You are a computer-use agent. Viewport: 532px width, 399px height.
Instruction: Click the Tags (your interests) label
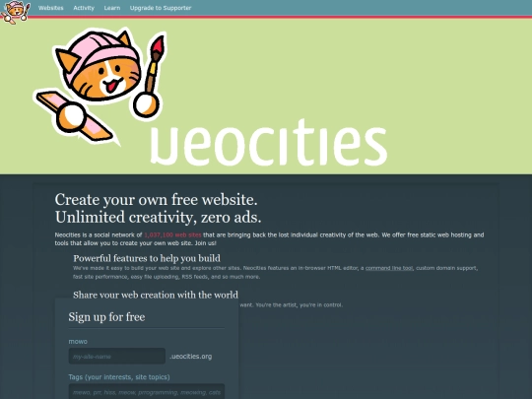(x=119, y=377)
